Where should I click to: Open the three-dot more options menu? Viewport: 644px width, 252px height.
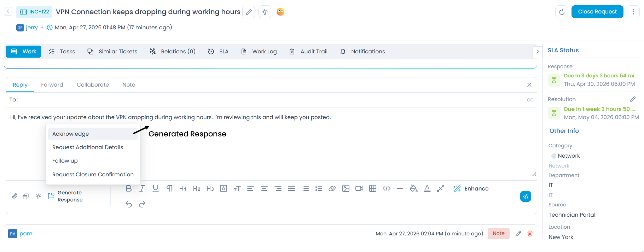(x=633, y=12)
